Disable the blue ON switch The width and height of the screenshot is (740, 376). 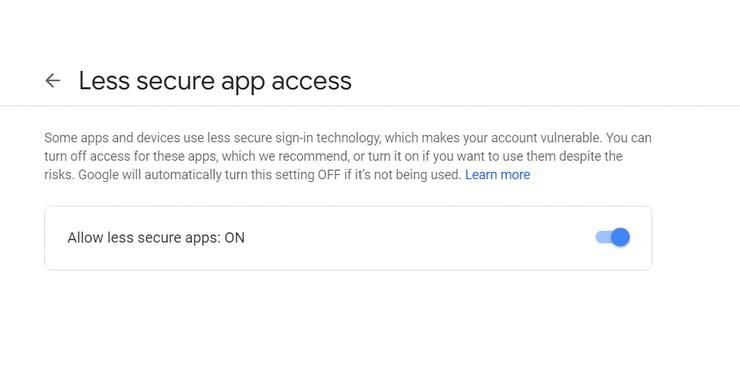(613, 237)
